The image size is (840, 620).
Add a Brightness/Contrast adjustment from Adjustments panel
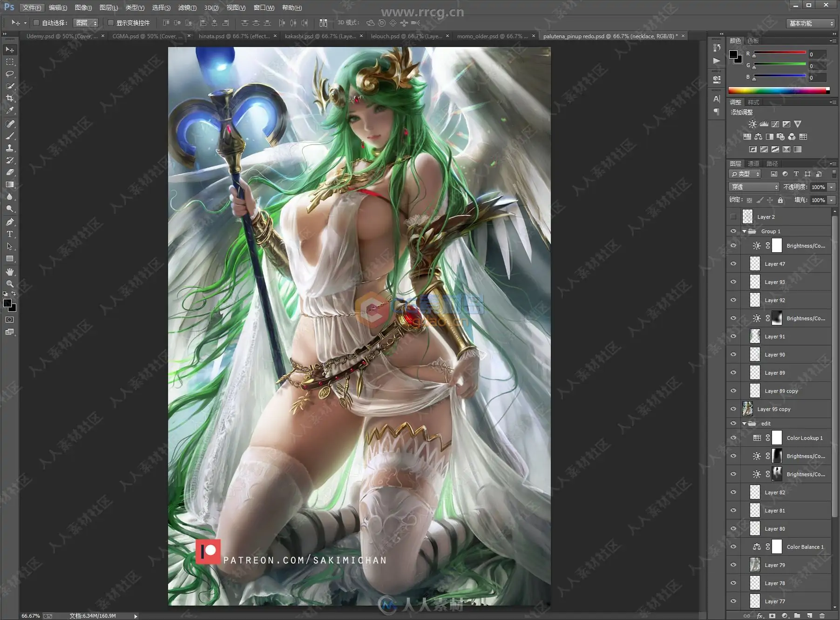[x=752, y=124]
